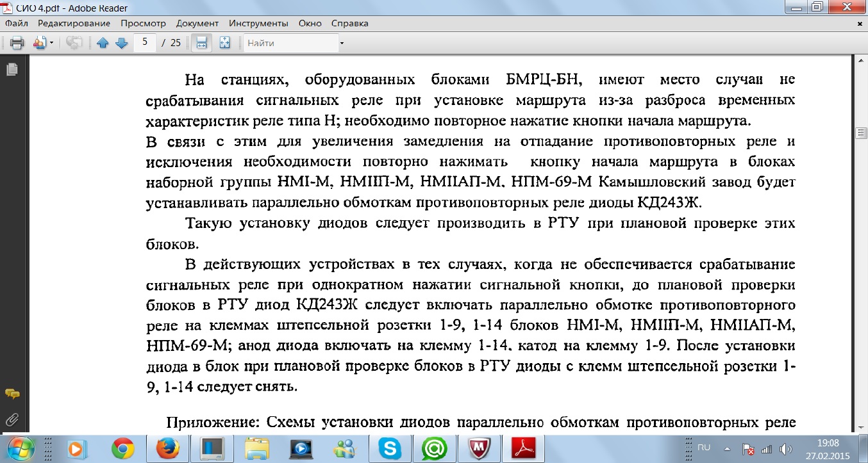
Task: Open the collaborate/share dropdown in toolbar
Action: click(x=43, y=43)
